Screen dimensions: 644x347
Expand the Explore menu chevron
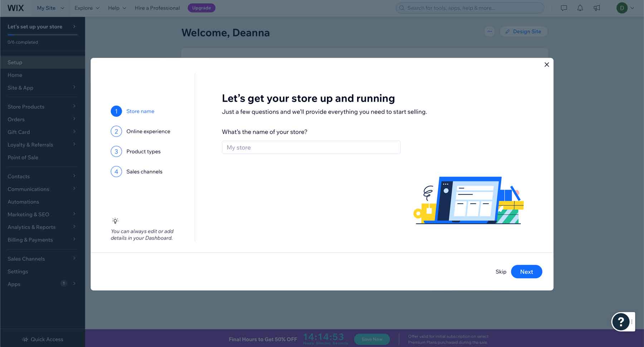(97, 8)
